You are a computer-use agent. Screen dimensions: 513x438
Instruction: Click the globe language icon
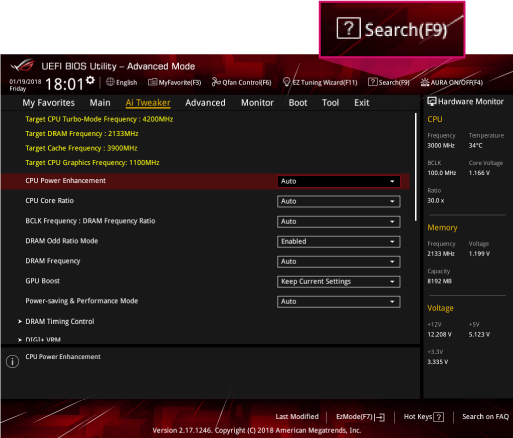click(x=110, y=82)
